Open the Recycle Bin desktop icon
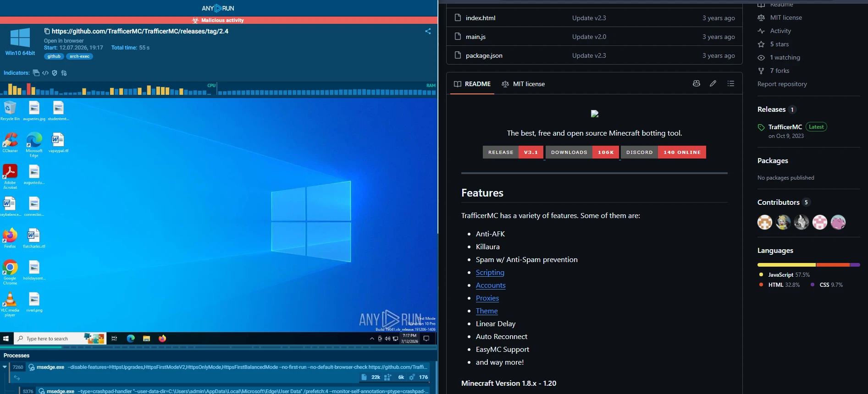The width and height of the screenshot is (868, 394). pyautogui.click(x=10, y=110)
